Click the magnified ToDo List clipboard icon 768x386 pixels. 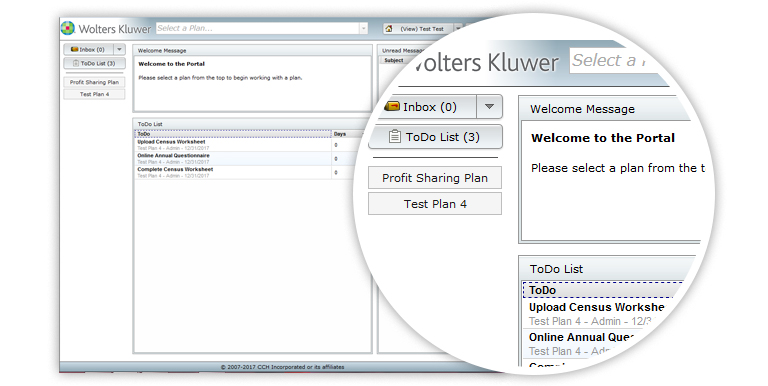(394, 137)
